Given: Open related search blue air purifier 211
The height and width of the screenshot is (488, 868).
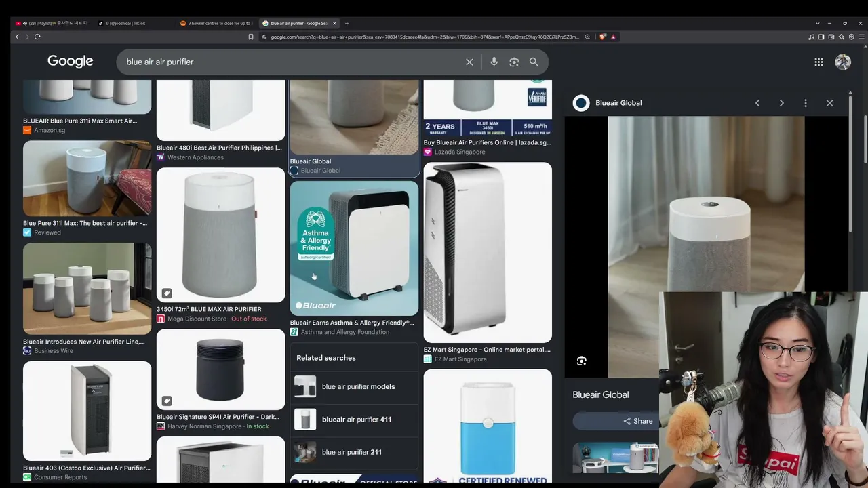Looking at the screenshot, I should [355, 452].
